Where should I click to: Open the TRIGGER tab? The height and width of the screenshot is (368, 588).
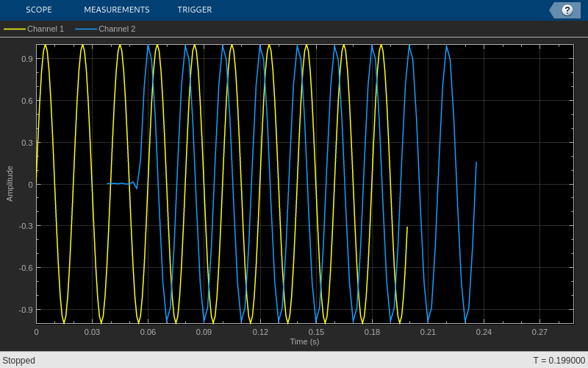(195, 10)
